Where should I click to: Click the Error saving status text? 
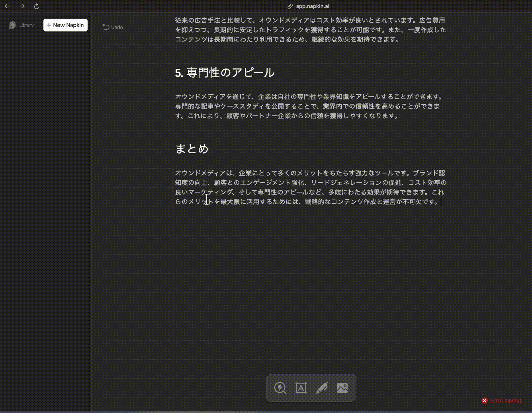[x=506, y=401]
